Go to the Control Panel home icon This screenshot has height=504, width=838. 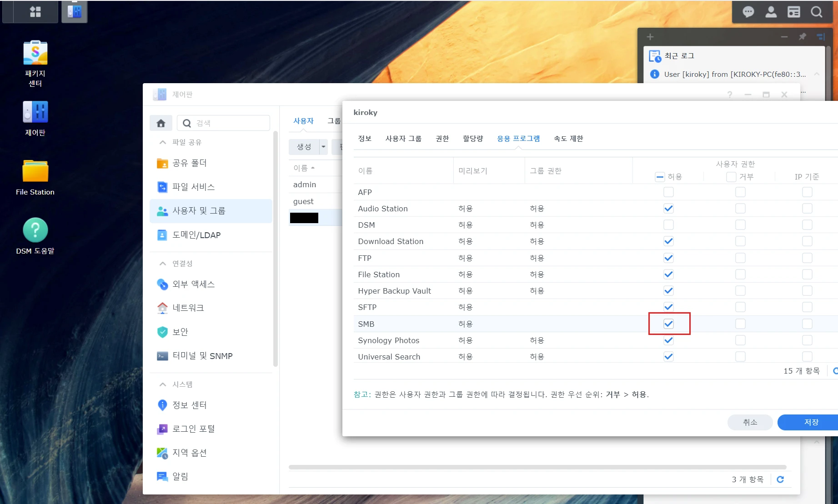point(161,123)
